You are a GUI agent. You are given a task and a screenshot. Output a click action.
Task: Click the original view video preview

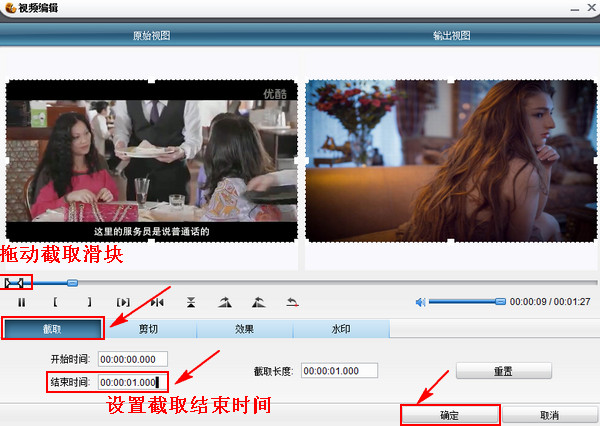coord(152,161)
